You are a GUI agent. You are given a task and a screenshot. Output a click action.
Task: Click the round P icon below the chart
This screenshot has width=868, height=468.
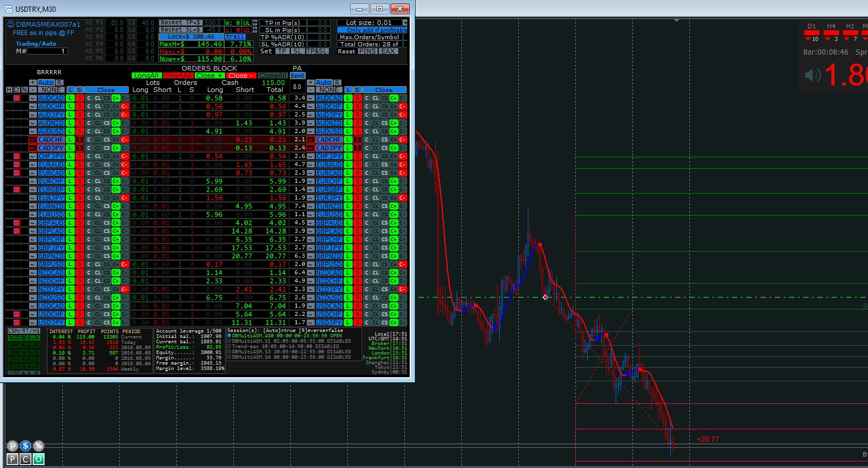[x=13, y=445]
